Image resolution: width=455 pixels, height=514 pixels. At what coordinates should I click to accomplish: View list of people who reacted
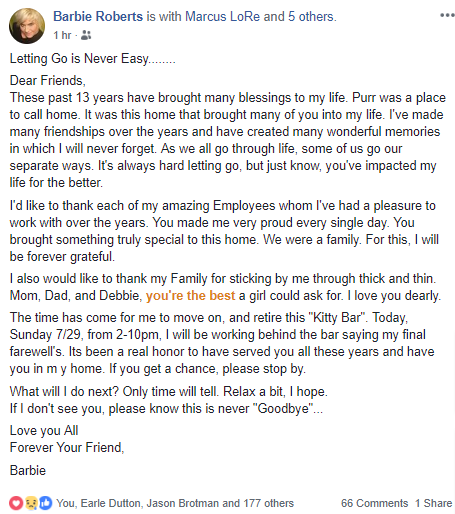pos(175,503)
